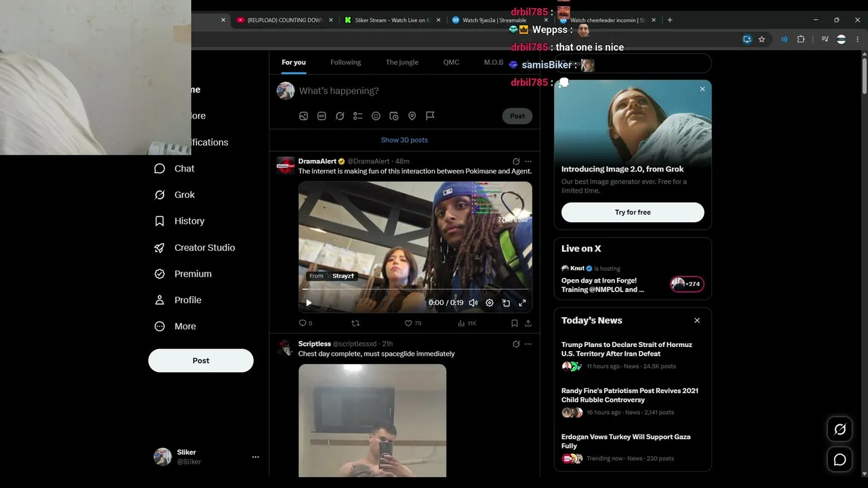Bookmark this page with the star icon
The image size is (868, 488).
[x=762, y=39]
